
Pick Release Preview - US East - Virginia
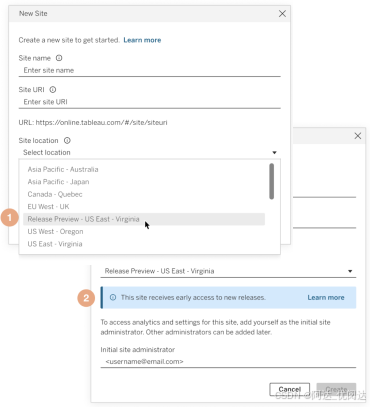(x=144, y=219)
